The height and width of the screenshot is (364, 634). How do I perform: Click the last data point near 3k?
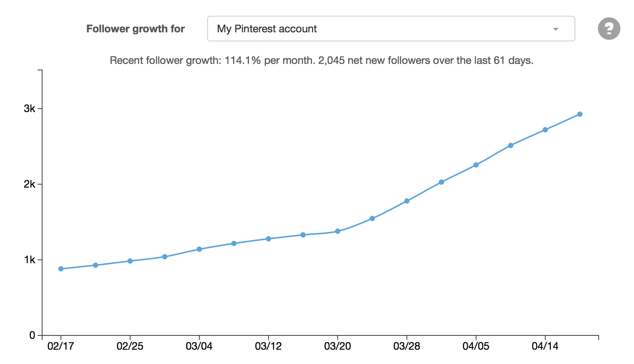(579, 114)
